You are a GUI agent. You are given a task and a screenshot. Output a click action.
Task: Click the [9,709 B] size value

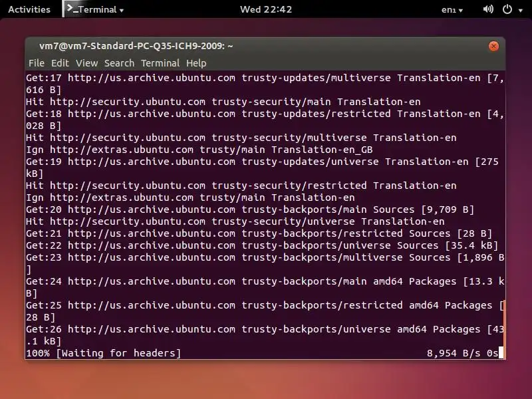coord(448,209)
